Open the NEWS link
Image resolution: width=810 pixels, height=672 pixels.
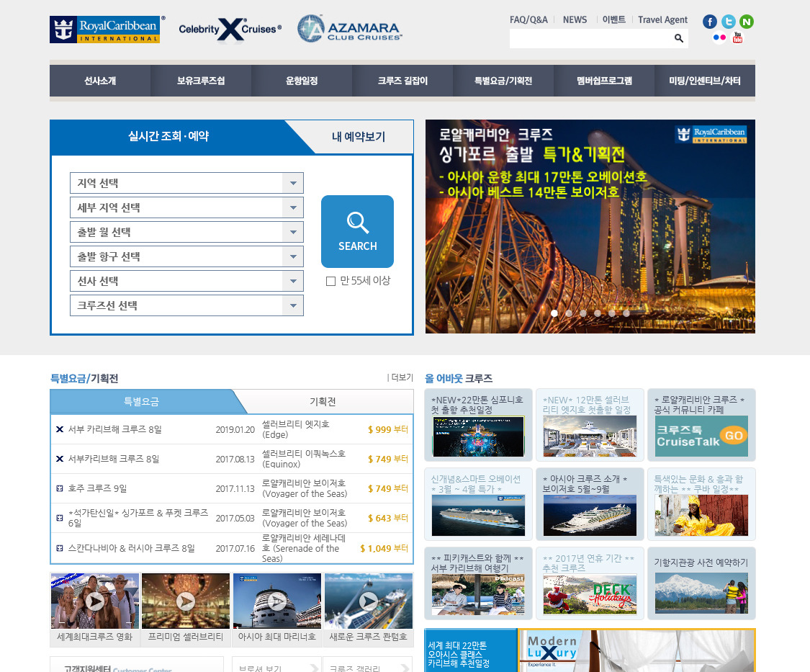click(575, 19)
